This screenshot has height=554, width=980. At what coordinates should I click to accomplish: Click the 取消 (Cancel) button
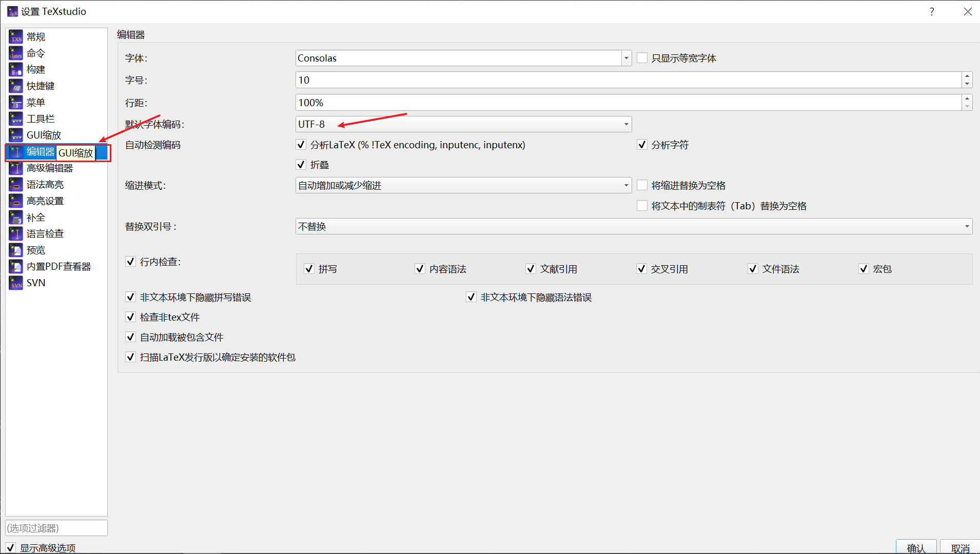pyautogui.click(x=960, y=547)
